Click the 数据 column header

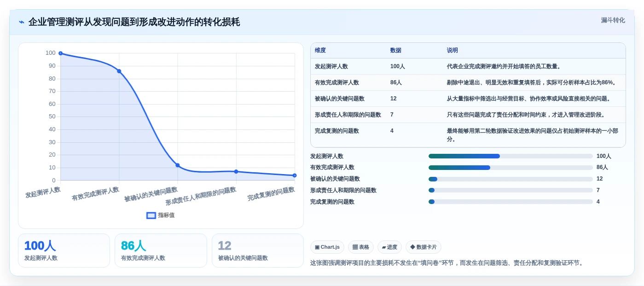[x=396, y=51]
